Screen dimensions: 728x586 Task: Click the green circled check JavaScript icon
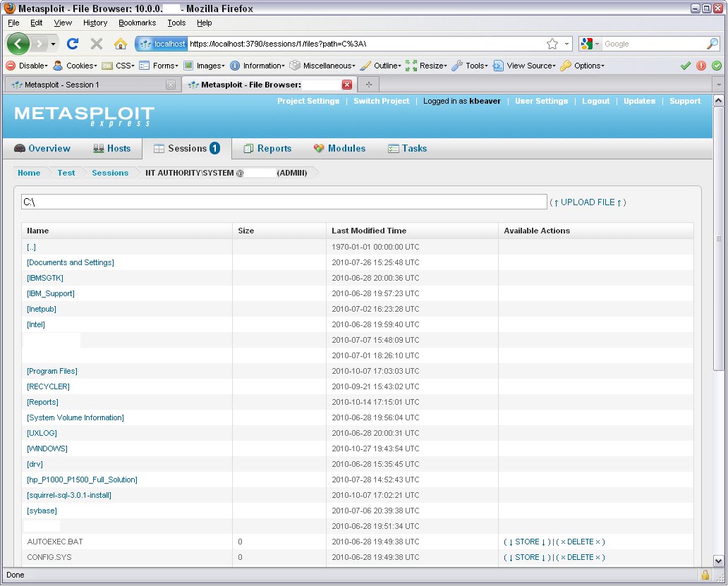[717, 66]
